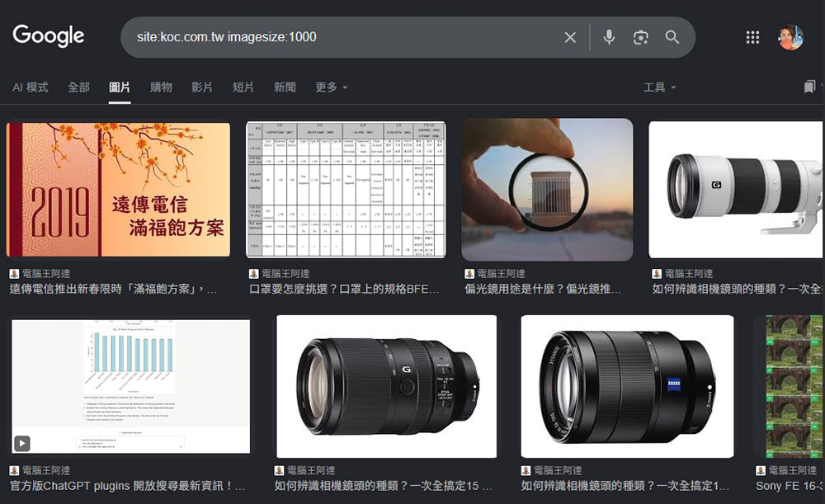Switch to the 全部 tab
This screenshot has width=825, height=504.
[x=79, y=87]
